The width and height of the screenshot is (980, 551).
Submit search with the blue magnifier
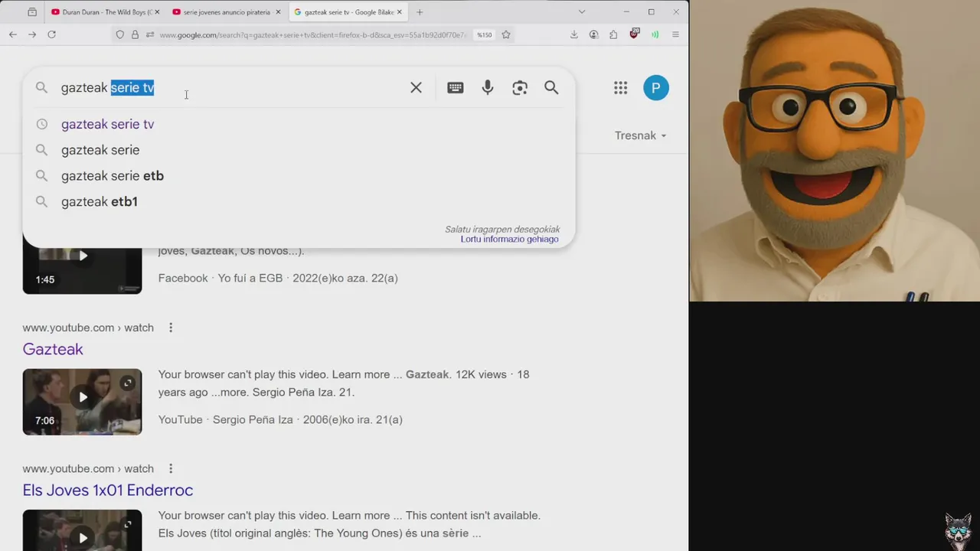click(551, 88)
